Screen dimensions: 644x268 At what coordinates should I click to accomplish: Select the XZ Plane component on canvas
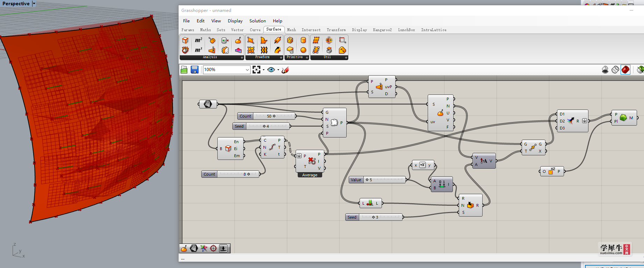[x=552, y=171]
